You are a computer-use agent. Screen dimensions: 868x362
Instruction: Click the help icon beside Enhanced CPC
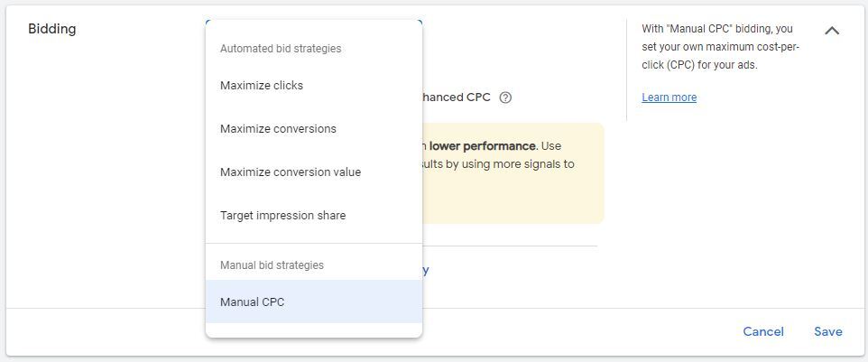[505, 97]
